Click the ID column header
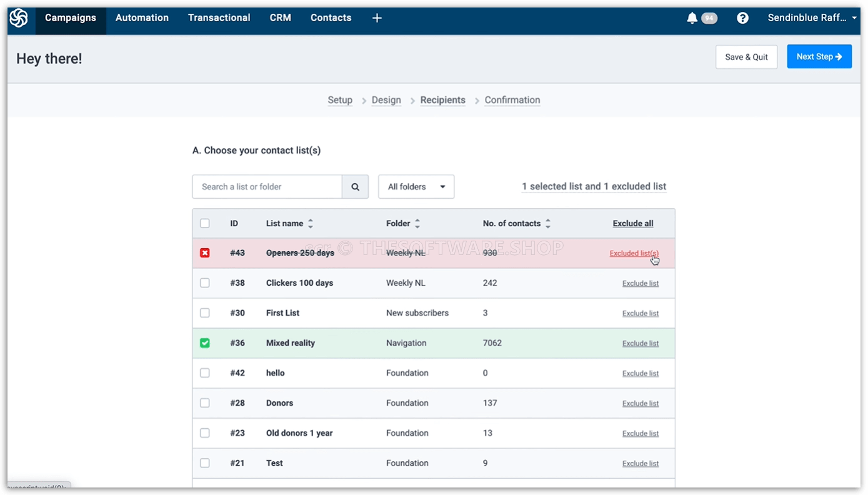Screen dimensions: 868x495 234,224
